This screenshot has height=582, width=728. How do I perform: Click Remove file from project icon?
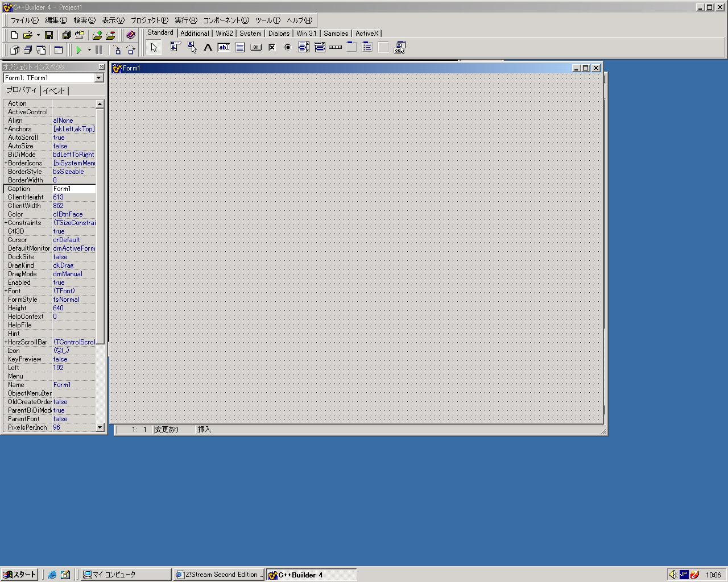pyautogui.click(x=111, y=35)
